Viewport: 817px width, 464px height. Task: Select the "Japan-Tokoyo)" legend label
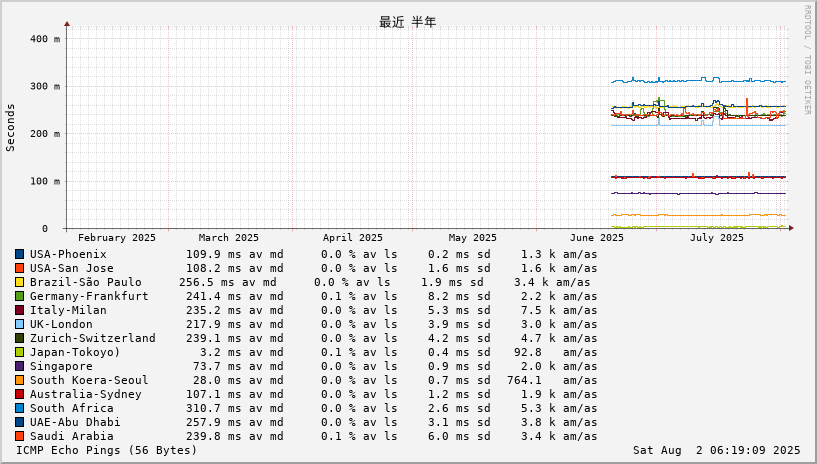75,353
